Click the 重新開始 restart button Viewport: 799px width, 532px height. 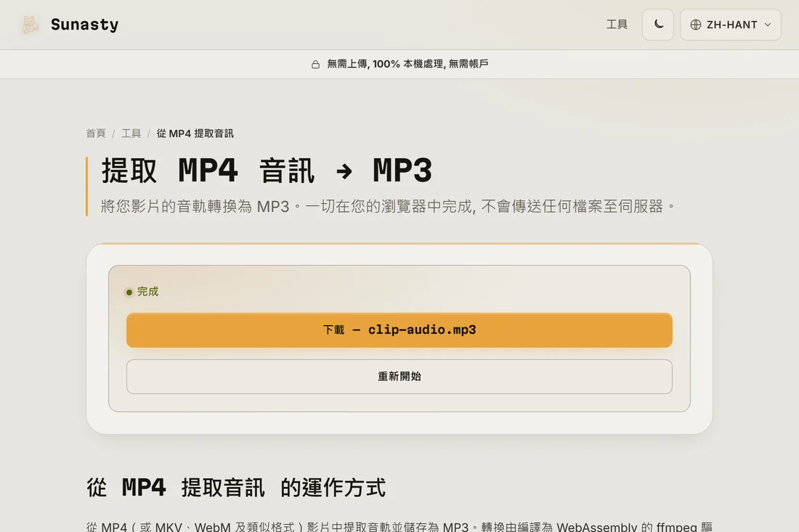coord(399,376)
